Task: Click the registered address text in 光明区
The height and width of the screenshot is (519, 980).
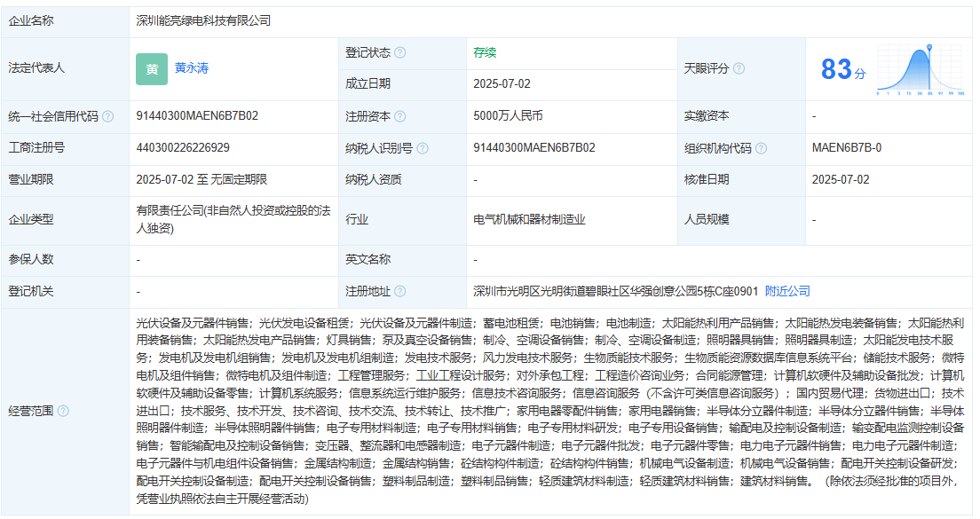Action: tap(616, 292)
